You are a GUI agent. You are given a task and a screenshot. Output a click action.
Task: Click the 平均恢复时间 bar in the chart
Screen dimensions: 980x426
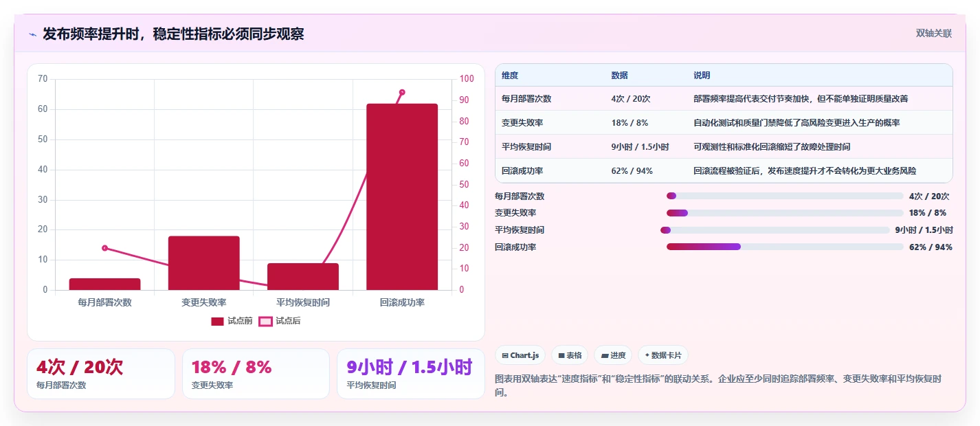(303, 277)
